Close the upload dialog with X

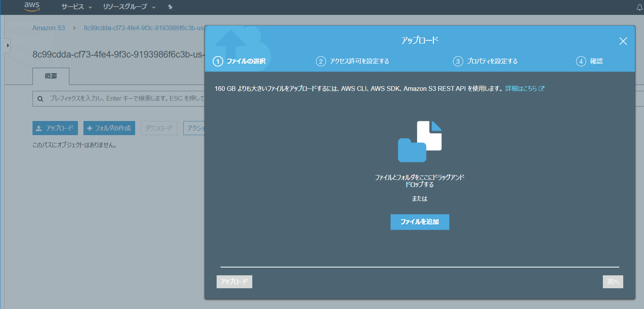623,41
